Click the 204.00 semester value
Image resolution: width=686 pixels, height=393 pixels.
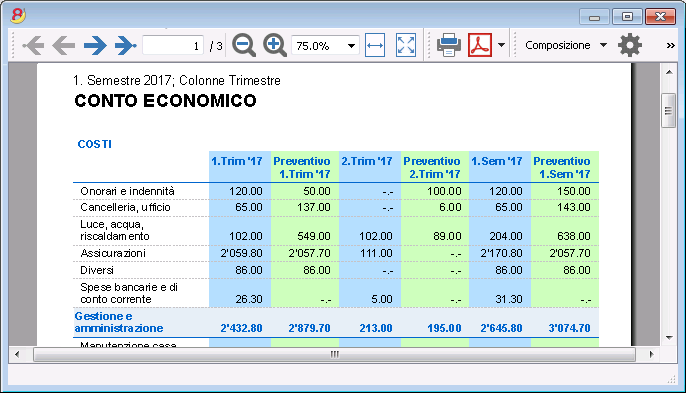coord(506,236)
